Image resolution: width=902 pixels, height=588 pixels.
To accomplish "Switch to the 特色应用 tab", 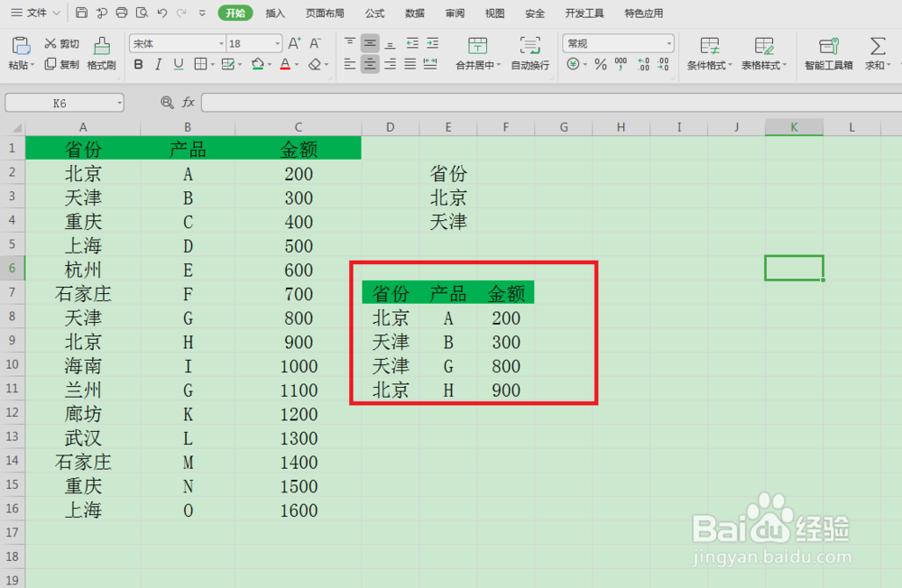I will coord(644,14).
